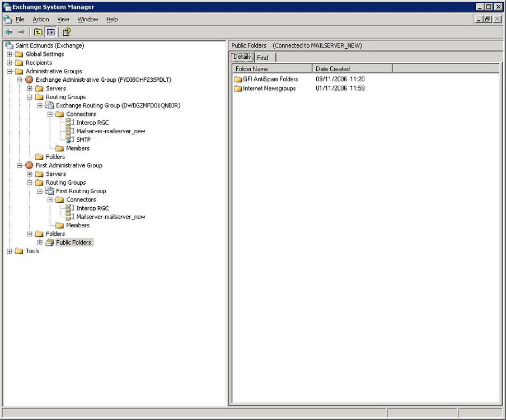Click the GFI AntiSpam Folders folder icon
The image size is (506, 420).
238,79
